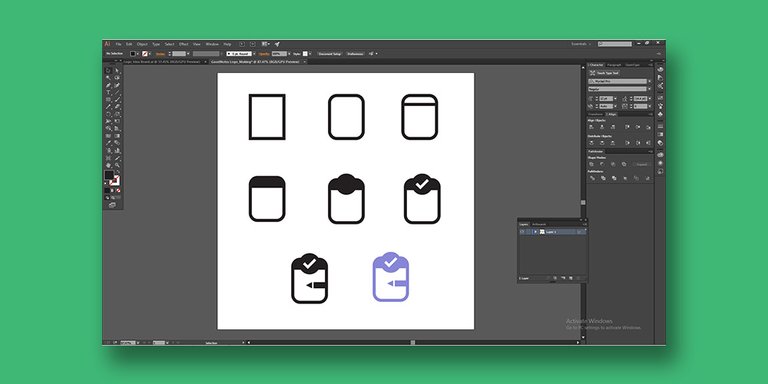768x384 pixels.
Task: Click the Stroke swatch in toolbox
Action: (116, 180)
